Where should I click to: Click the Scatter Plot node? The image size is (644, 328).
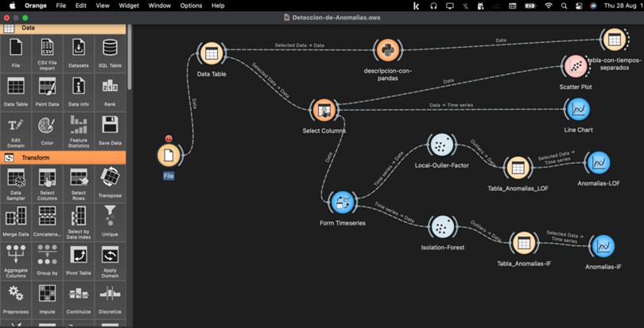[574, 67]
